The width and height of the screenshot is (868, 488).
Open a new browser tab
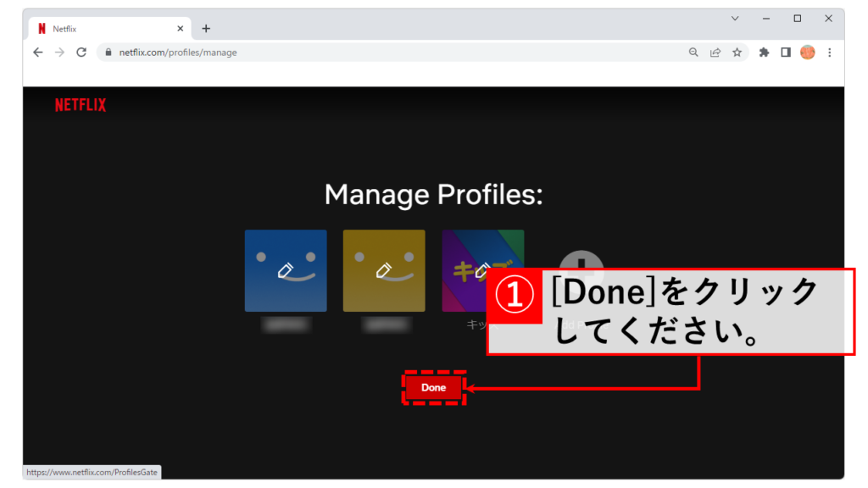206,29
